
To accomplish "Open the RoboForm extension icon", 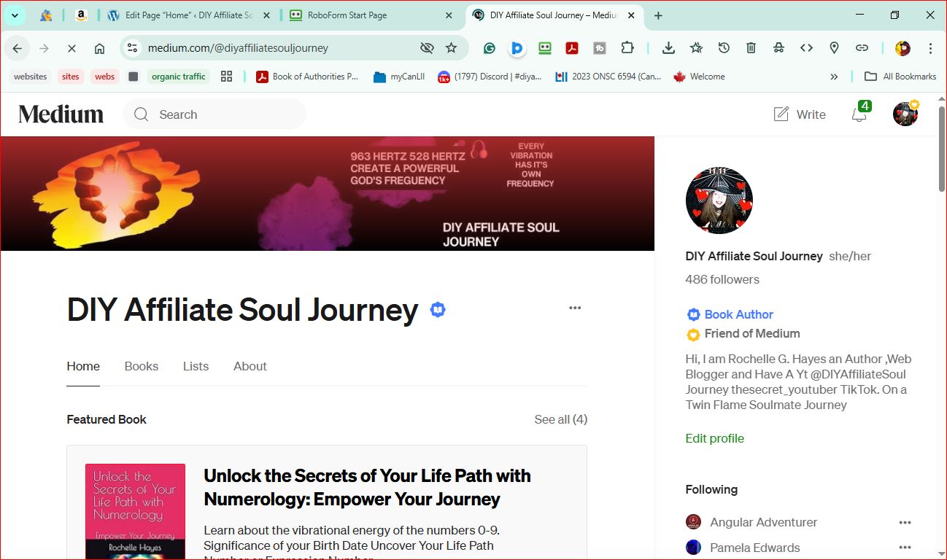I will click(545, 48).
